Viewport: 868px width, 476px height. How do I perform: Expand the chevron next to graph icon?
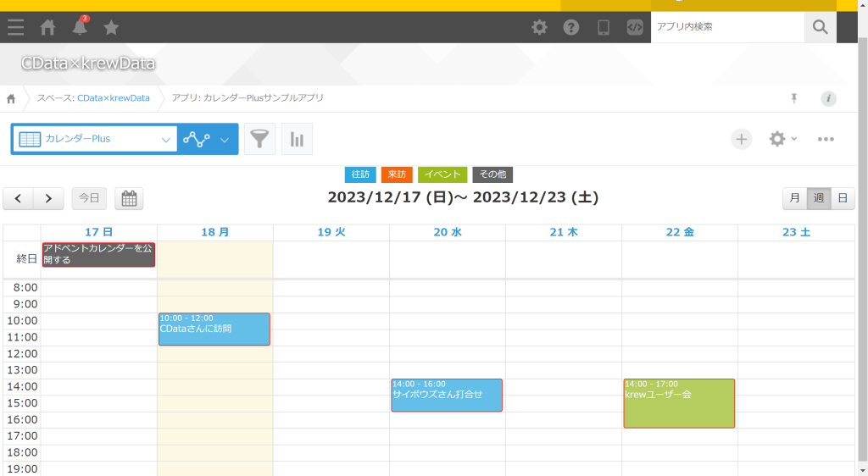click(224, 139)
